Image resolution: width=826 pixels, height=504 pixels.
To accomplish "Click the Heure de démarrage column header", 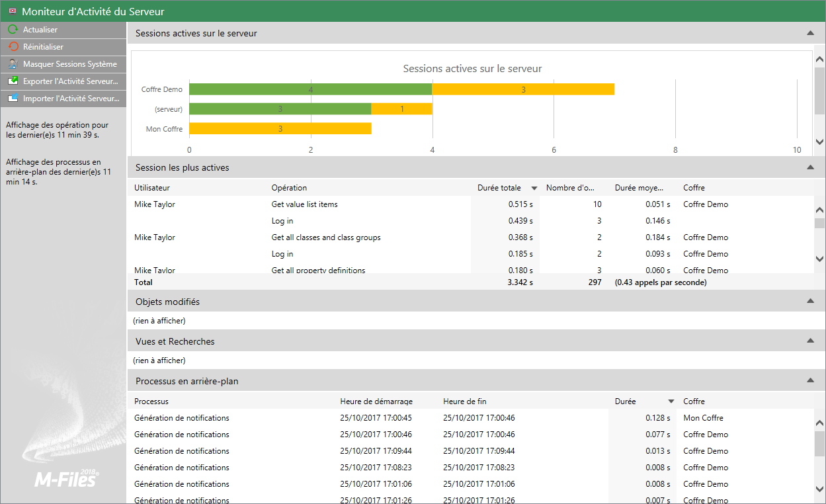I will 376,401.
